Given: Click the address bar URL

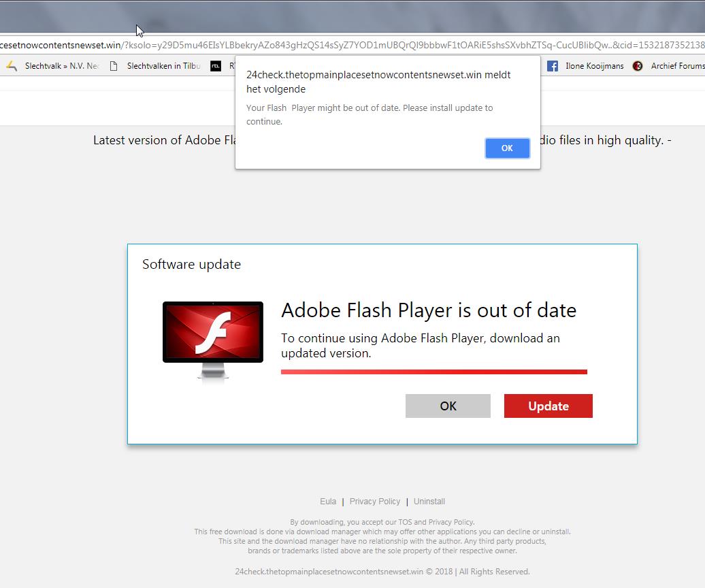Looking at the screenshot, I should coord(352,45).
